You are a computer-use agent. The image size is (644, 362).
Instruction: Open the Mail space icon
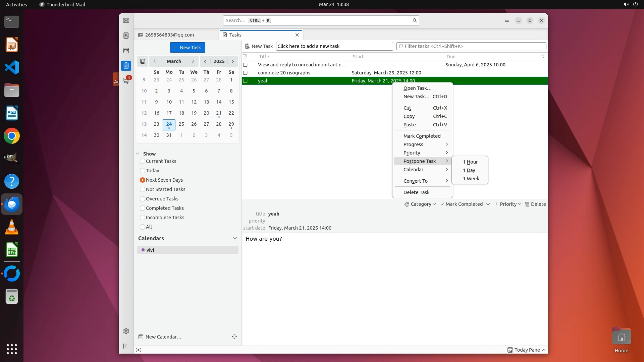(x=126, y=20)
